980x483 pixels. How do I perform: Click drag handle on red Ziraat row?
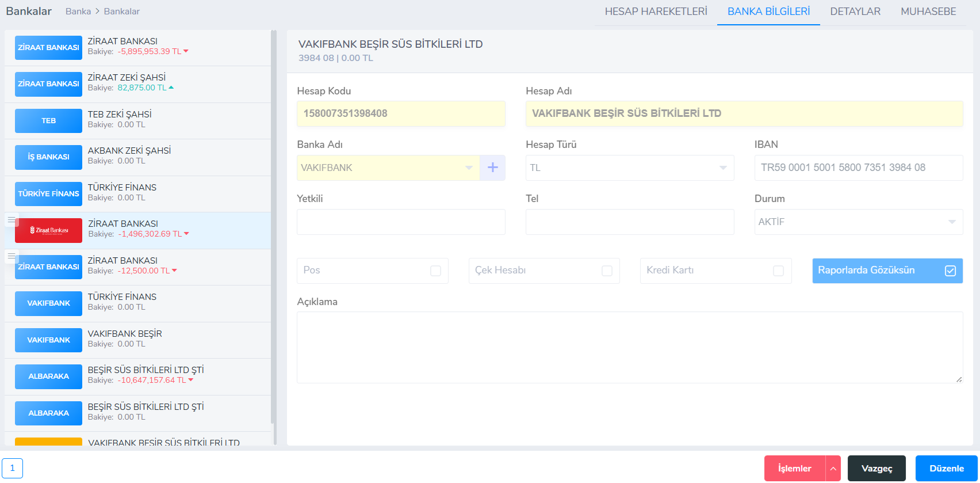pyautogui.click(x=12, y=220)
